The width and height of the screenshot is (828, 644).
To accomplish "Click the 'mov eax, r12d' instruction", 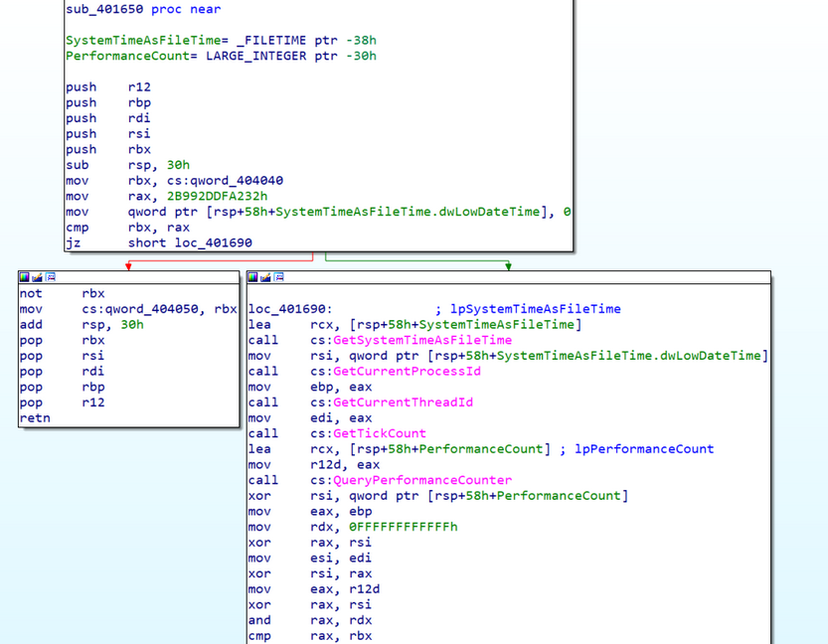I will click(x=314, y=589).
